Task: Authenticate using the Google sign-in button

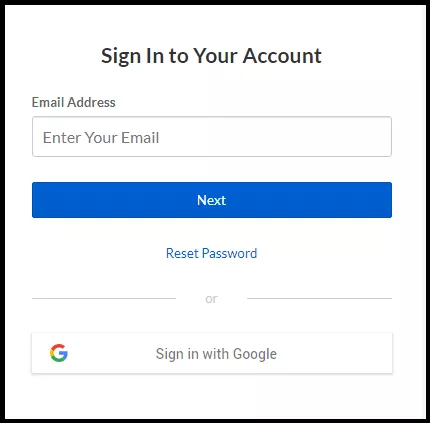Action: (212, 353)
